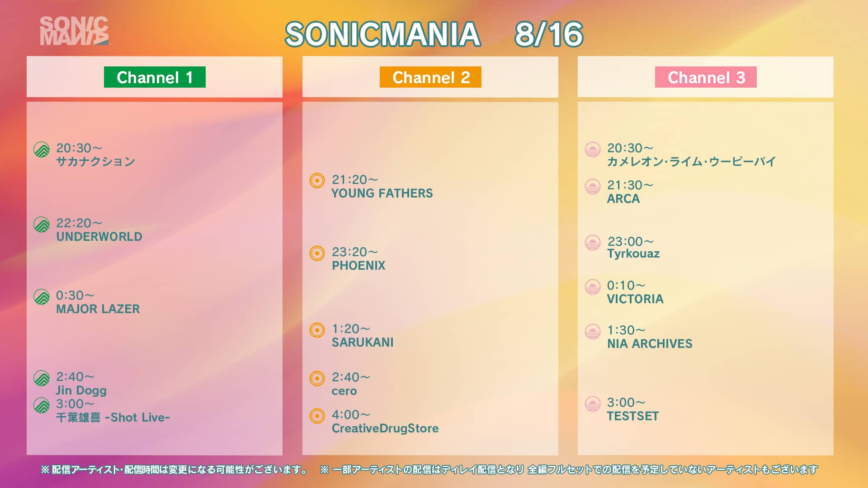Image resolution: width=868 pixels, height=488 pixels.
Task: Select the pink sunset icon beside NIA ARCHIVES
Action: click(x=592, y=332)
